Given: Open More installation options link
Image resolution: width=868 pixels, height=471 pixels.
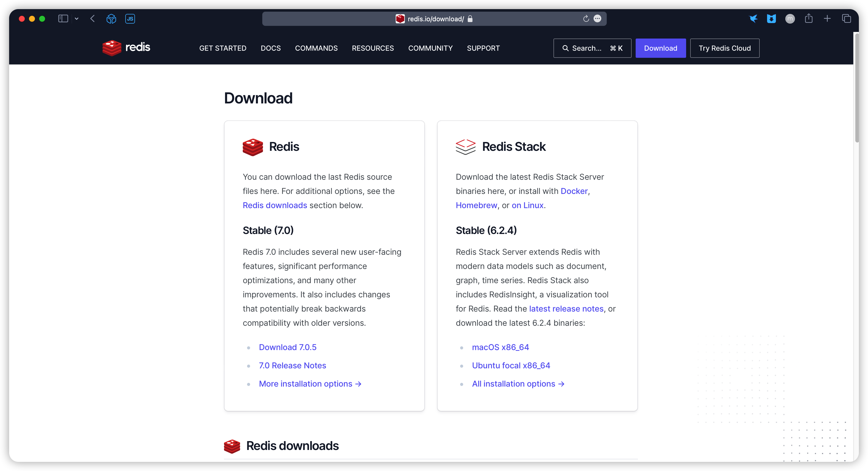Looking at the screenshot, I should (310, 384).
